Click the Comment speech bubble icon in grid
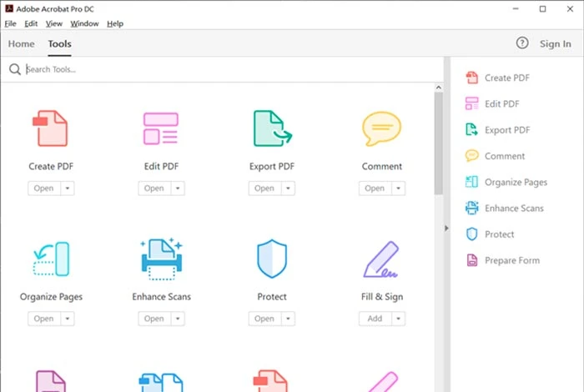Viewport: 584px width, 392px height. [x=382, y=128]
